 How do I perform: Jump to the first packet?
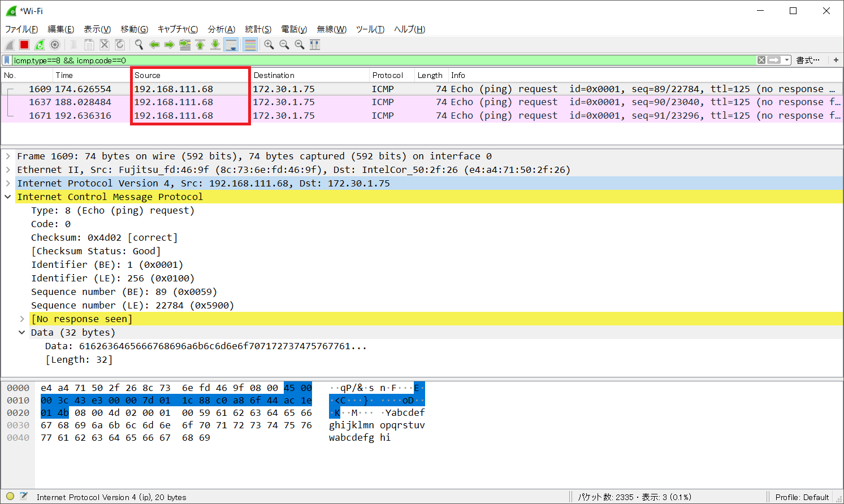200,45
